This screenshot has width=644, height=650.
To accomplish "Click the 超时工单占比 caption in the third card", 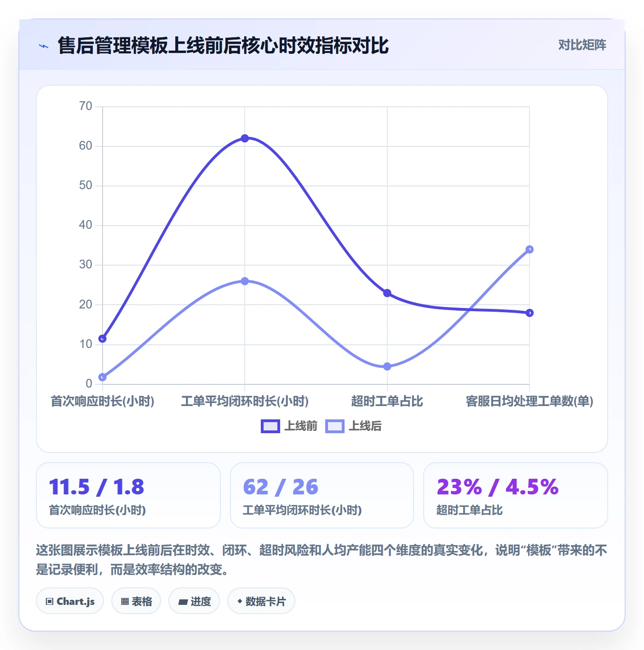I will point(470,510).
